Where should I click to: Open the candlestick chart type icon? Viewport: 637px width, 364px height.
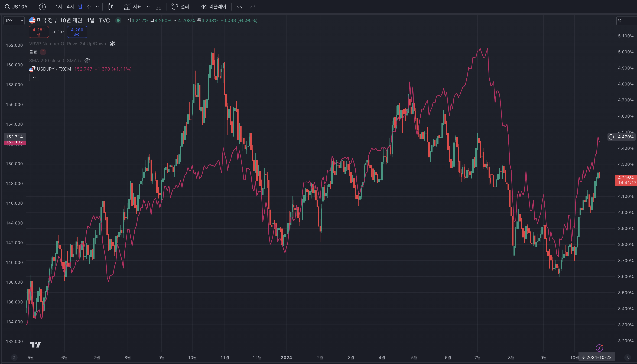[110, 7]
